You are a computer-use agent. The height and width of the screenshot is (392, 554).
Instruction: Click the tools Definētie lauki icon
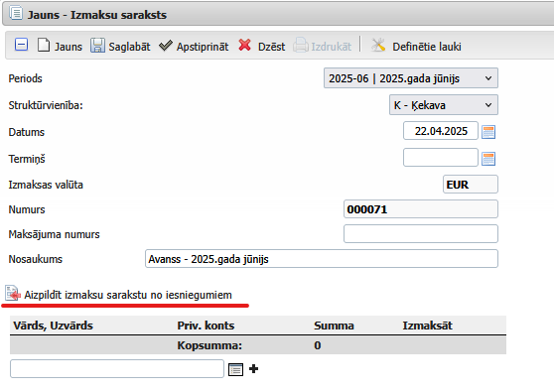378,46
